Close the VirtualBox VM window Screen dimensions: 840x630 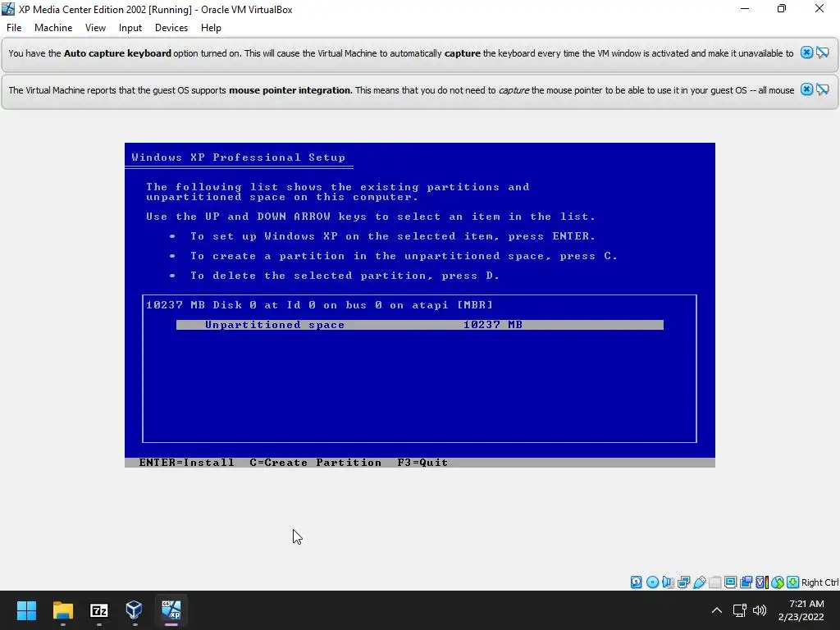point(819,8)
